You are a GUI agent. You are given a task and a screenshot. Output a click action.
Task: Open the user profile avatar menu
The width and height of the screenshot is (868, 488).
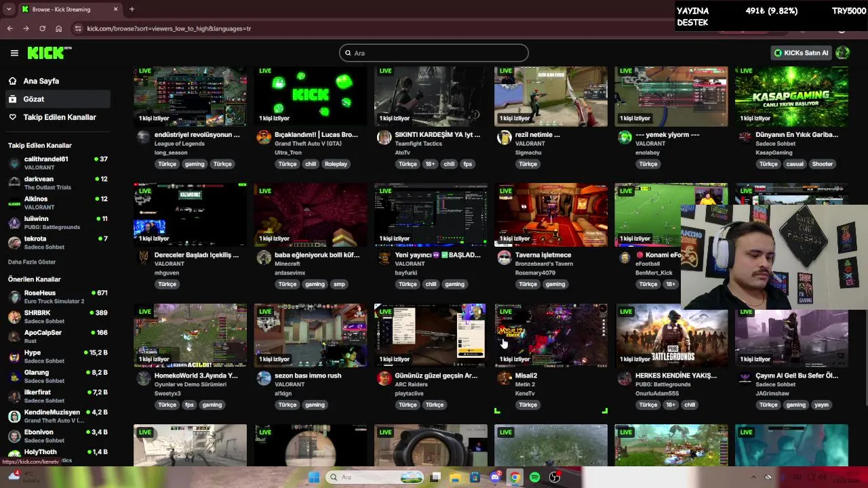tap(843, 53)
